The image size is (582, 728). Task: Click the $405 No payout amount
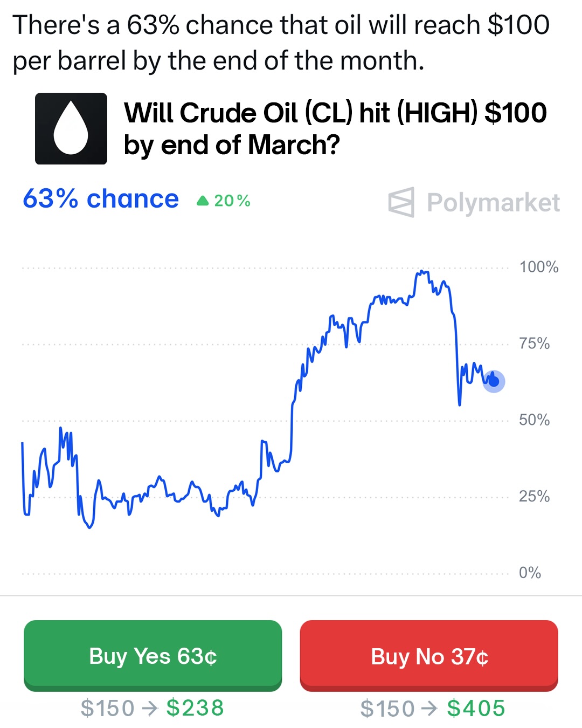point(476,709)
